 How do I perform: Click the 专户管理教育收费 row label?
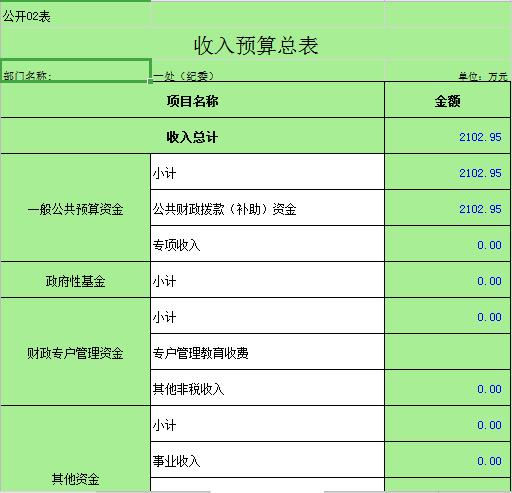pyautogui.click(x=267, y=352)
